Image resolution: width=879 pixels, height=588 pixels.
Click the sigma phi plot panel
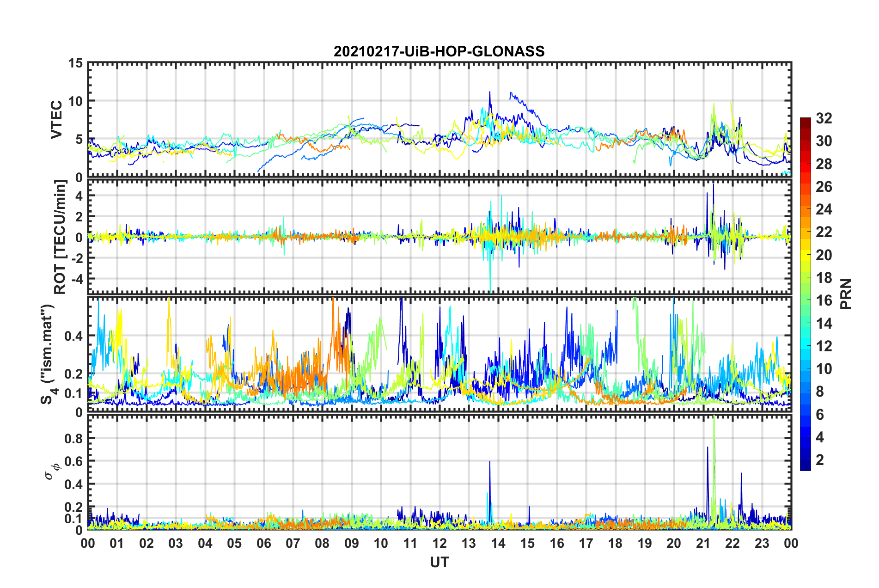point(439,472)
